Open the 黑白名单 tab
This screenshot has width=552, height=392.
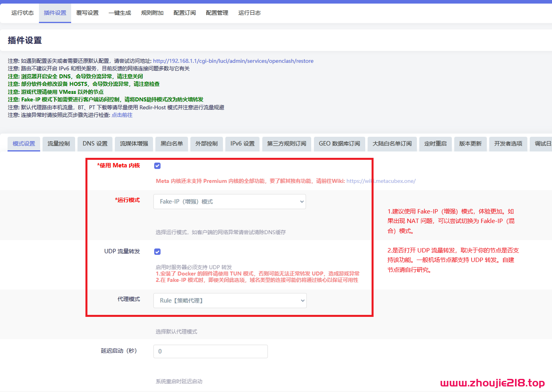(171, 144)
